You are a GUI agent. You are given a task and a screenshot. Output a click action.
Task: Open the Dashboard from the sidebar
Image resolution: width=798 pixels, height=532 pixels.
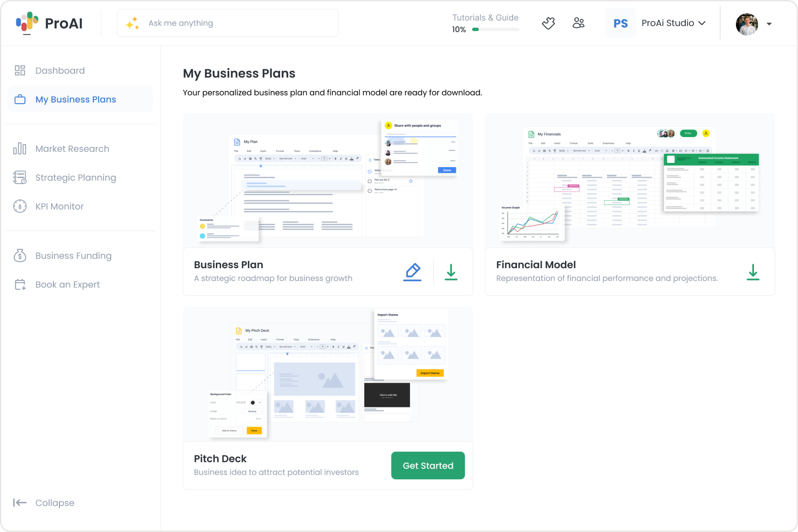coord(60,70)
